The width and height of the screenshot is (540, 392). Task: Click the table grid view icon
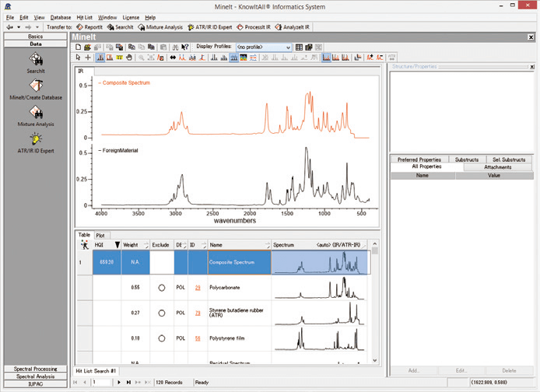299,47
